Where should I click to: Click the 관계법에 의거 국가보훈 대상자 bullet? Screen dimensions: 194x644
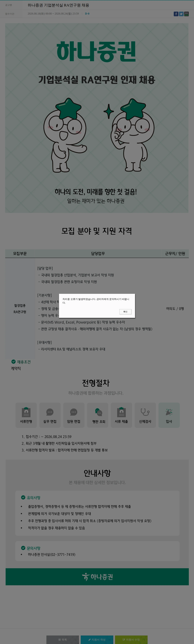(60, 513)
